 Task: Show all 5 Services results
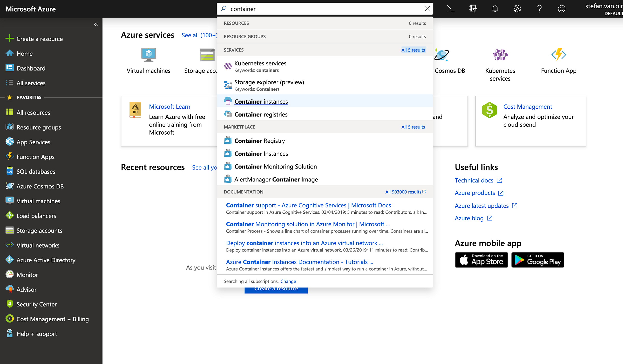(x=413, y=50)
